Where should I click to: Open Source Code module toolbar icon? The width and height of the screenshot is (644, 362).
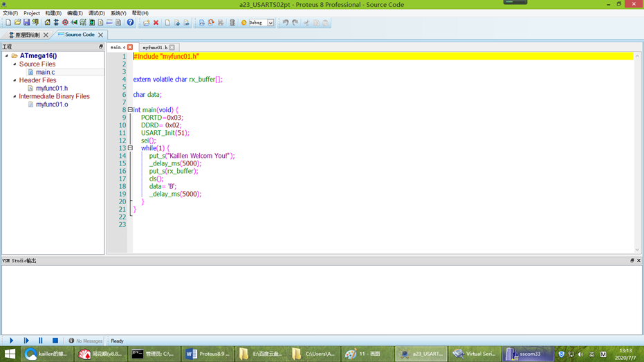[x=109, y=23]
